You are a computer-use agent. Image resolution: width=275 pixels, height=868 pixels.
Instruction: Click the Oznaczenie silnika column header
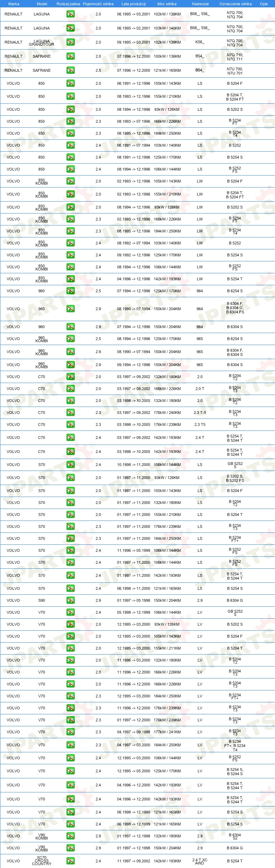pyautogui.click(x=236, y=4)
